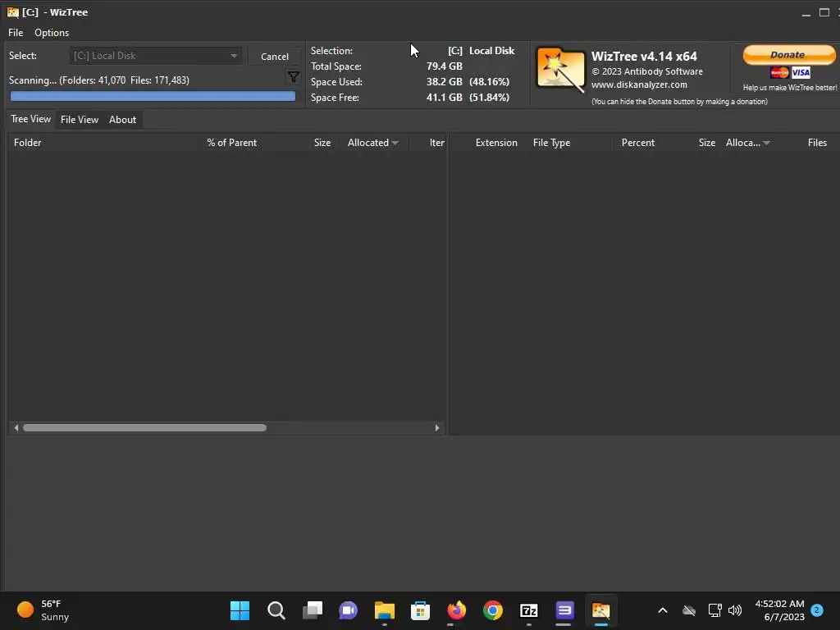Open network status tray icon

pyautogui.click(x=714, y=610)
